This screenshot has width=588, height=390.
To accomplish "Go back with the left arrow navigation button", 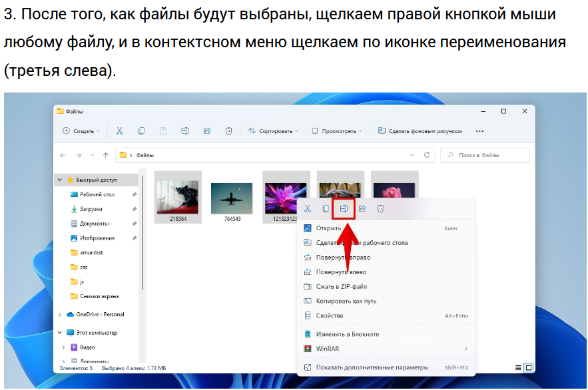I will tap(63, 155).
